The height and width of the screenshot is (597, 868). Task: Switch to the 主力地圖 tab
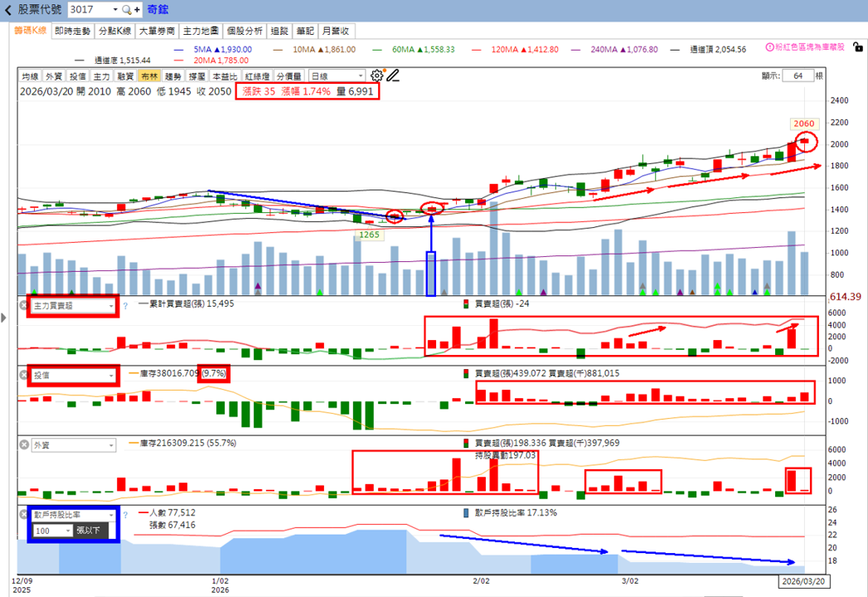(x=201, y=31)
